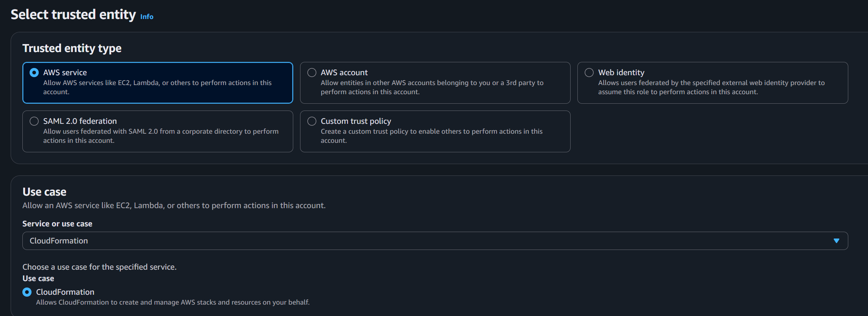
Task: Click the 'Trusted entity type' section title
Action: (72, 48)
